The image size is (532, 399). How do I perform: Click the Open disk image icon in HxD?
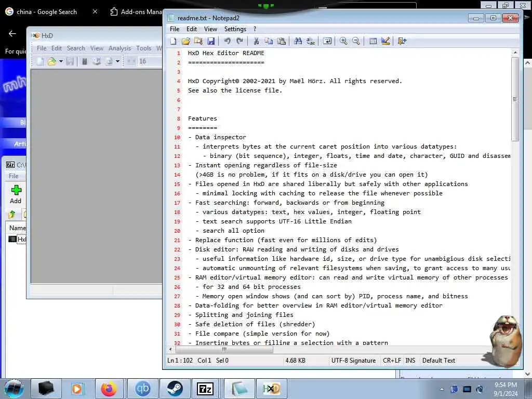109,61
